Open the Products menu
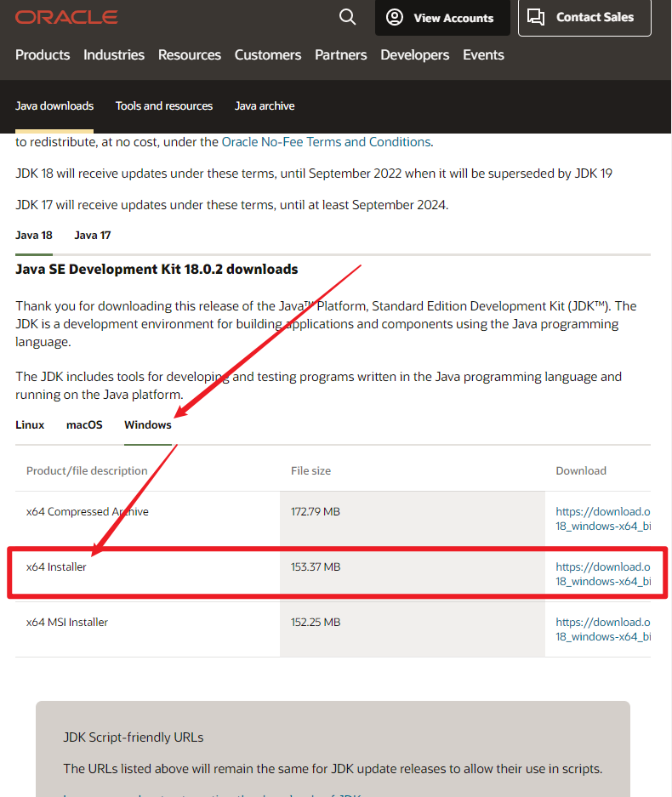 point(43,55)
